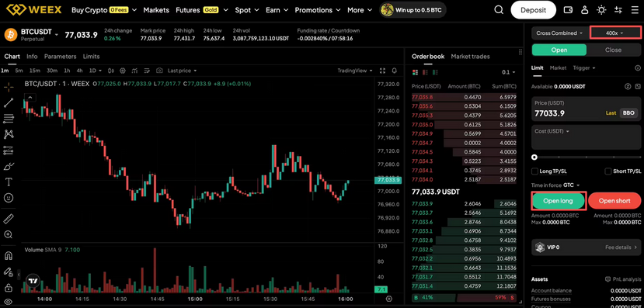The width and height of the screenshot is (644, 308).
Task: Open the indicators icon
Action: coord(135,71)
